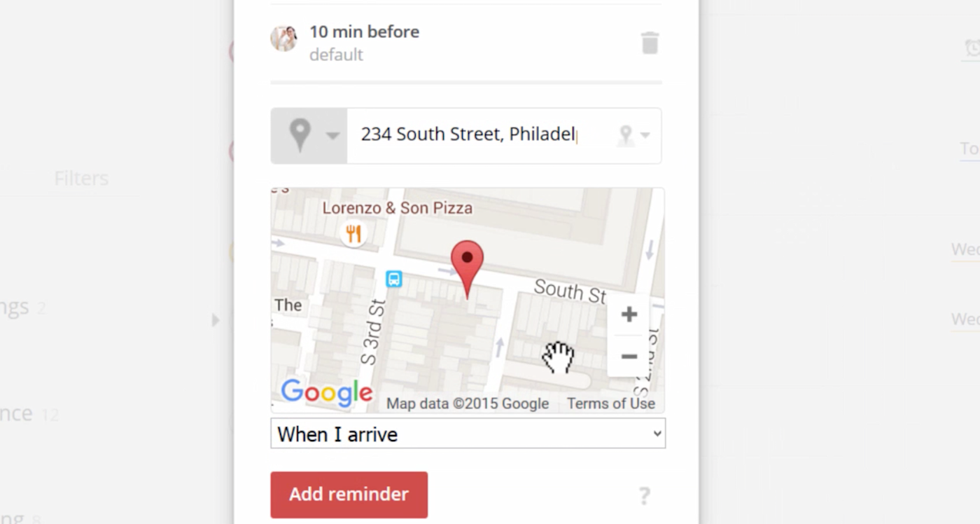Viewport: 980px width, 524px height.
Task: Click the Add reminder button
Action: coord(349,495)
